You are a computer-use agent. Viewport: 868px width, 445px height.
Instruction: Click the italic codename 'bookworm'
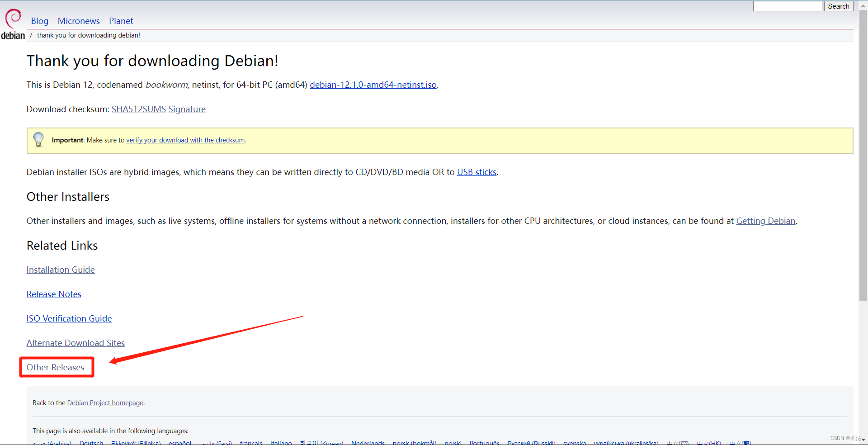tap(166, 85)
